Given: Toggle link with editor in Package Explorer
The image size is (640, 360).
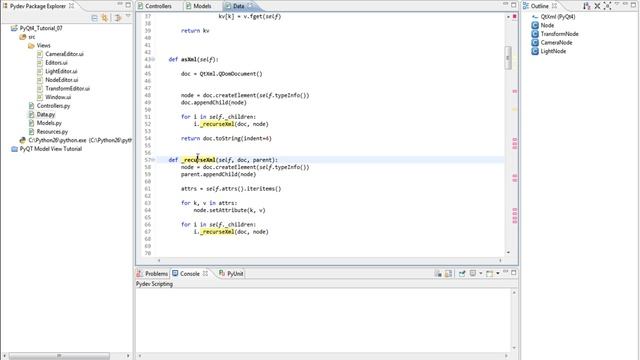Looking at the screenshot, I should click(x=105, y=18).
